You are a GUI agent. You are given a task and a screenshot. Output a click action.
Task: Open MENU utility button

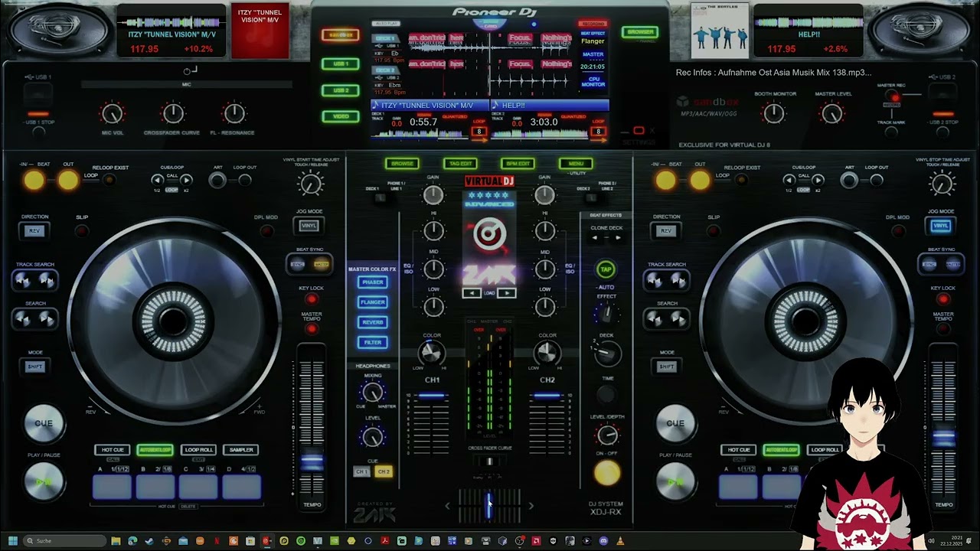[x=576, y=163]
